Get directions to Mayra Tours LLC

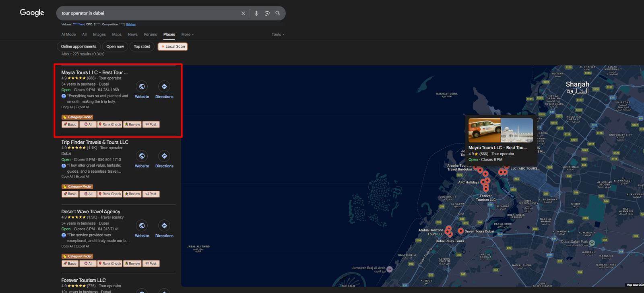pos(164,87)
